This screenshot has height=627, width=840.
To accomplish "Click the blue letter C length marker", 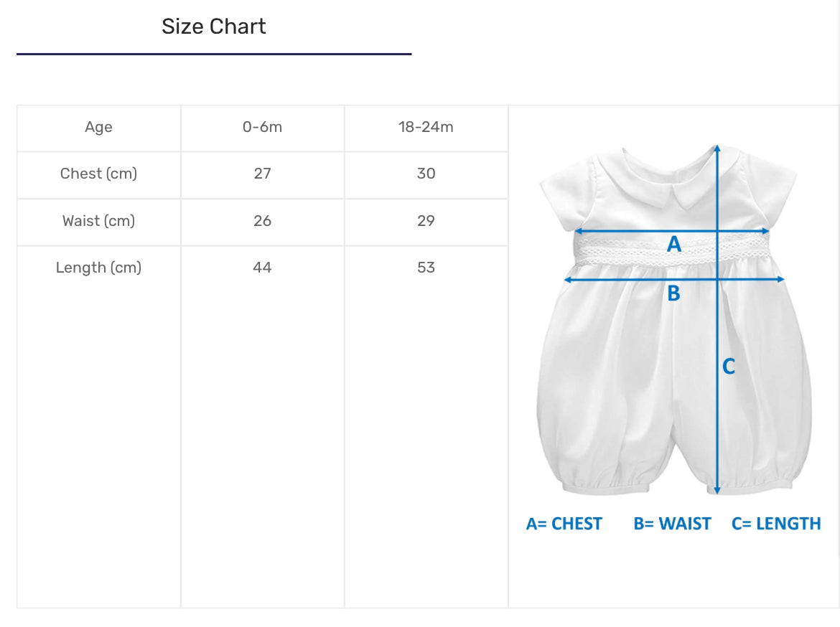I will (x=728, y=367).
